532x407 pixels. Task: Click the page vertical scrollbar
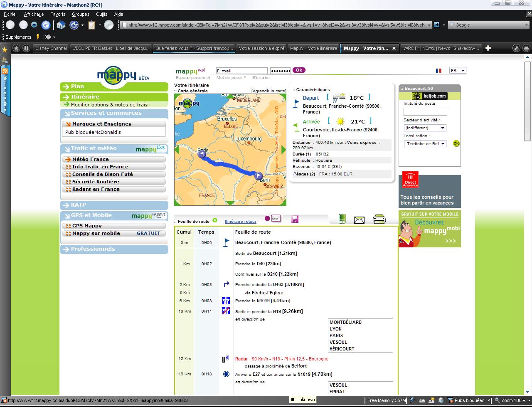[527, 101]
